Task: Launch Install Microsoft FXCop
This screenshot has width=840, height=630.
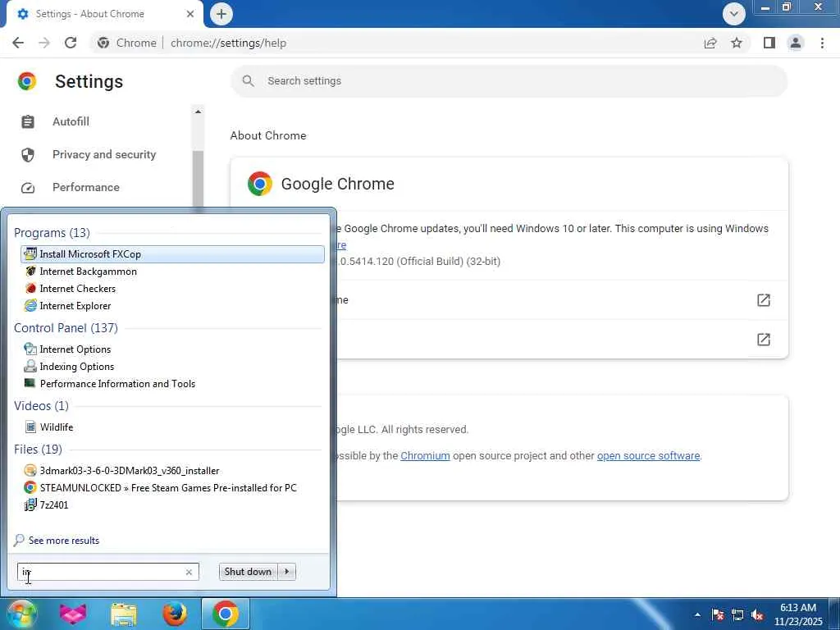Action: (x=172, y=254)
